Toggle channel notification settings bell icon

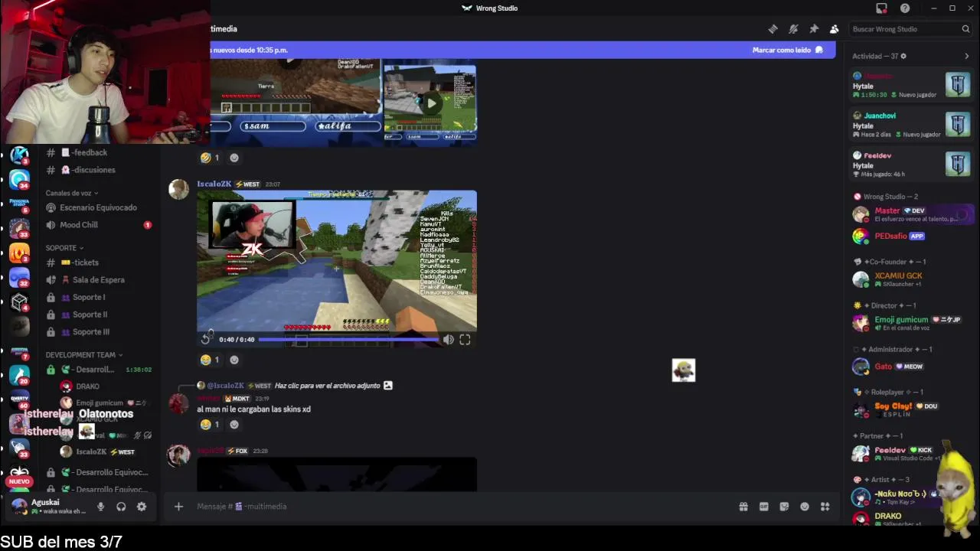point(793,29)
